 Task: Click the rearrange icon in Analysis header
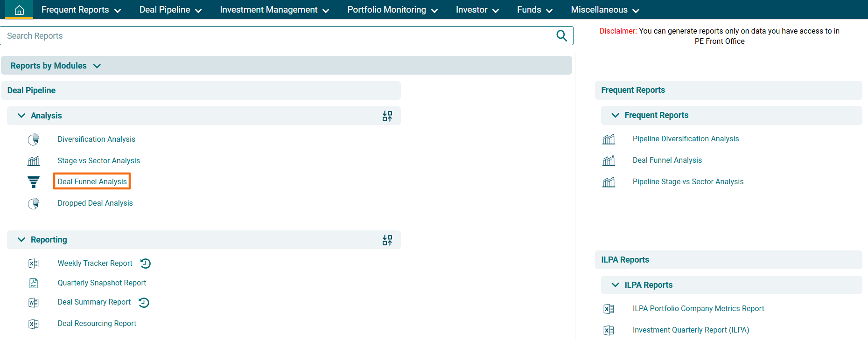(x=387, y=116)
